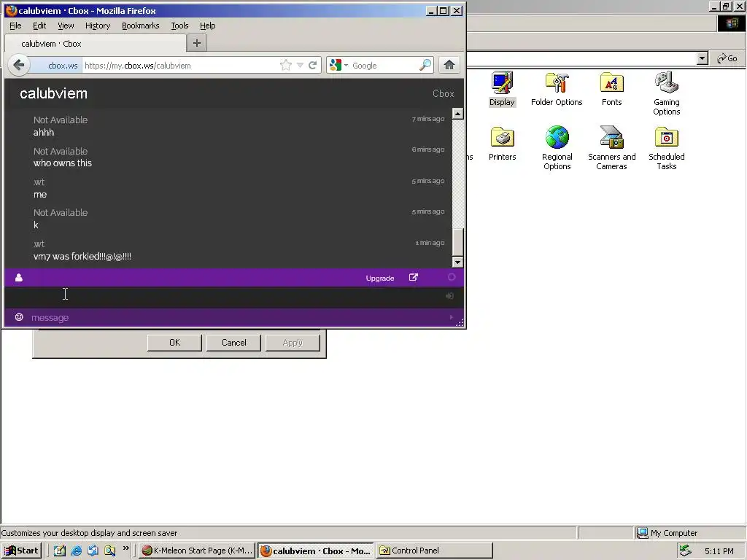Open new tab with plus button

(x=197, y=43)
